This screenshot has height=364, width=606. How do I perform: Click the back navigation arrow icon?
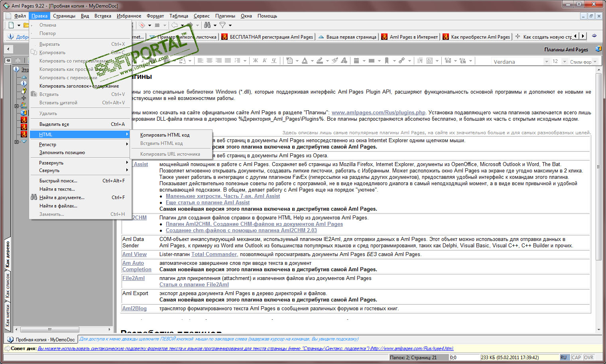pos(175,25)
